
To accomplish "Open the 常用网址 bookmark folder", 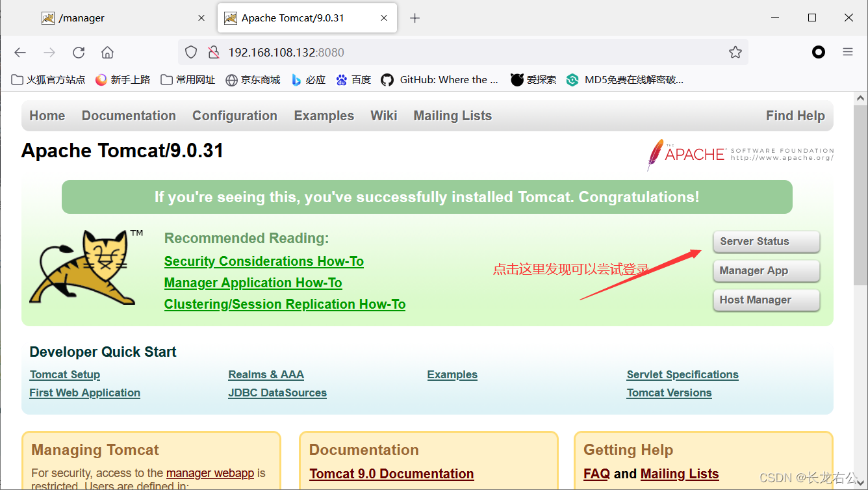I will 188,79.
